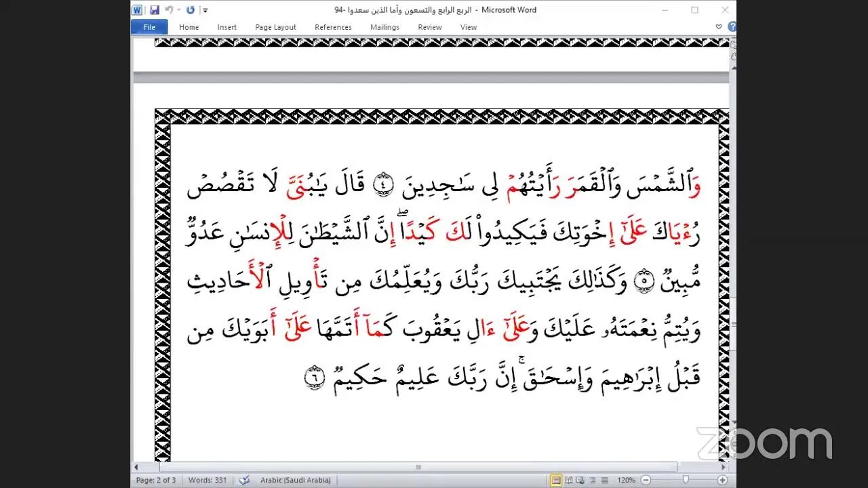Open Microsoft Word Help question-mark icon
Screen dimensions: 868x488
point(732,27)
